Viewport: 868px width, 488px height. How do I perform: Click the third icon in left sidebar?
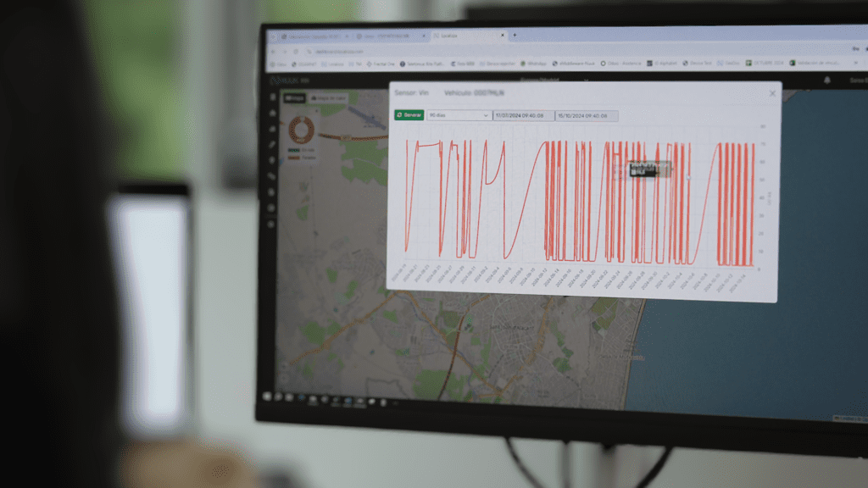coord(272,129)
